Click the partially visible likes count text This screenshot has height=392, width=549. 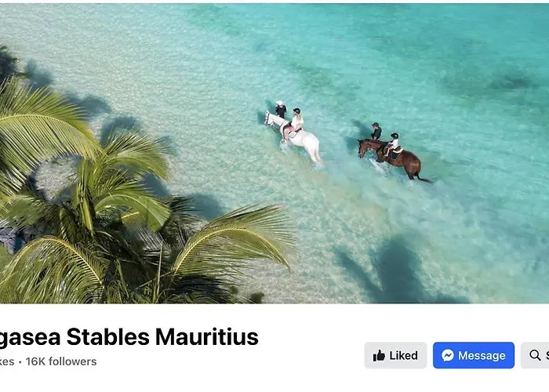pos(7,361)
